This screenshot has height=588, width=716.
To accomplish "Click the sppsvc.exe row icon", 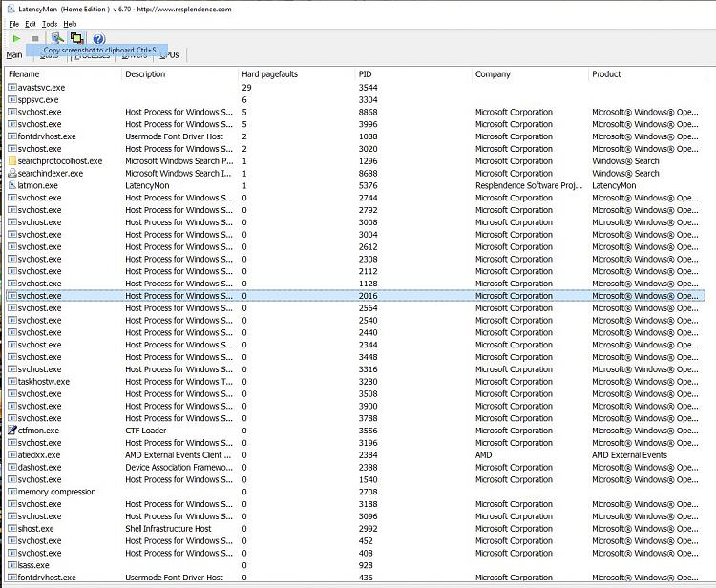I will [x=12, y=99].
